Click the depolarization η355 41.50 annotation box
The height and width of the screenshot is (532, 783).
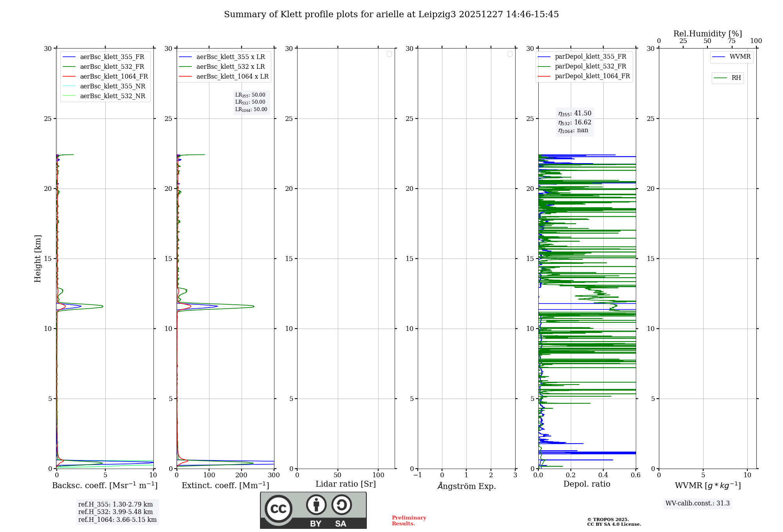575,122
